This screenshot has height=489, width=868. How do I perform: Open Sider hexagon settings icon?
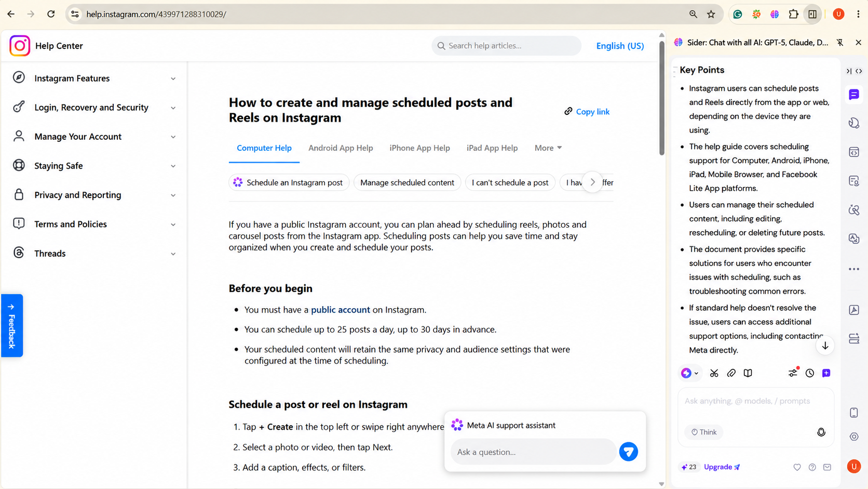coord(854,437)
